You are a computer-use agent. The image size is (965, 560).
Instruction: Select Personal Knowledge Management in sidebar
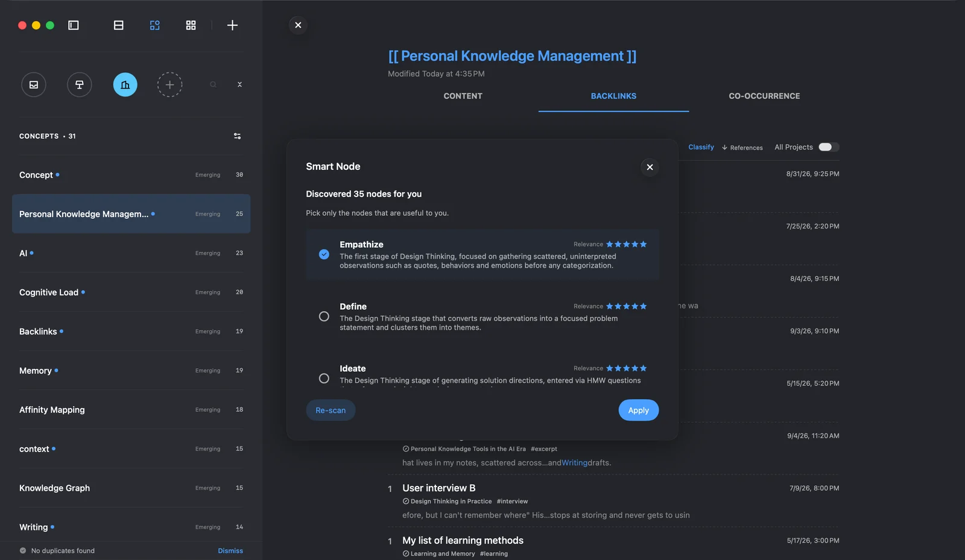point(131,214)
